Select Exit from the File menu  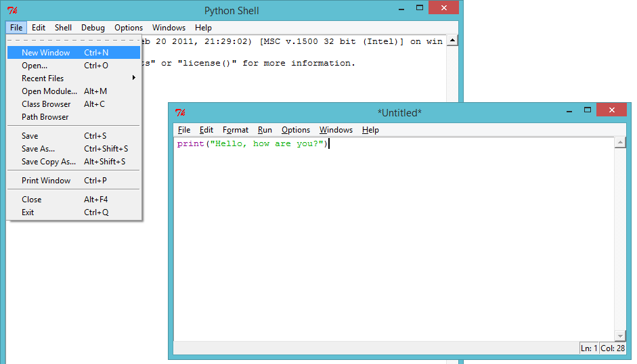tap(28, 212)
